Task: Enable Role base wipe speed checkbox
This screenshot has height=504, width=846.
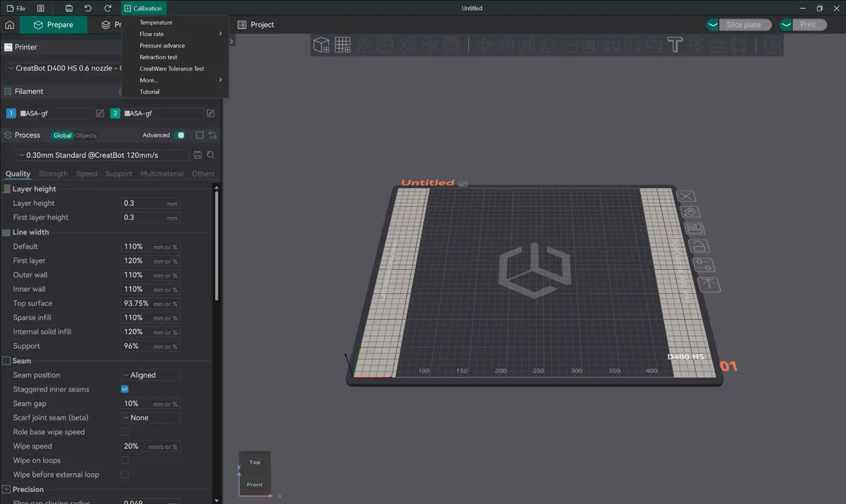Action: [x=125, y=432]
